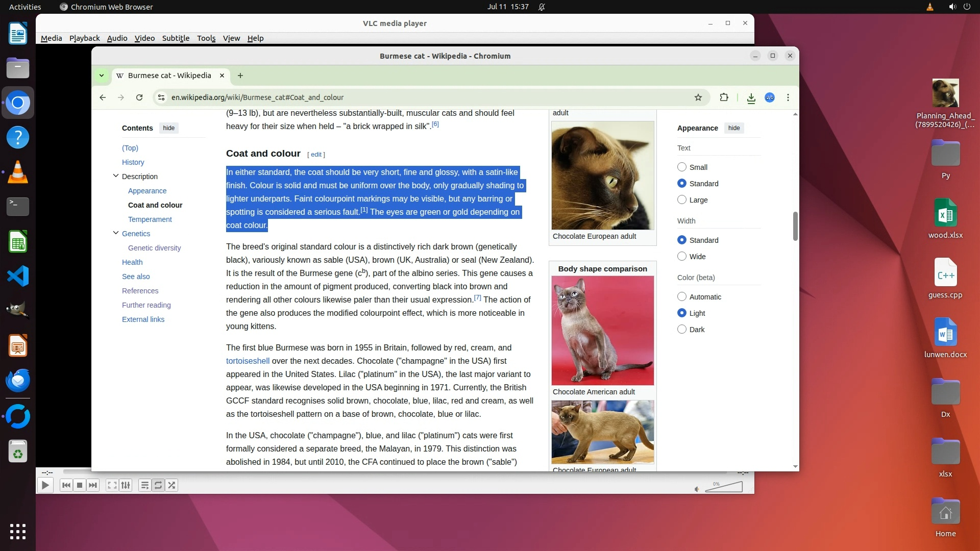Hide the Appearance panel
980x551 pixels.
point(733,128)
